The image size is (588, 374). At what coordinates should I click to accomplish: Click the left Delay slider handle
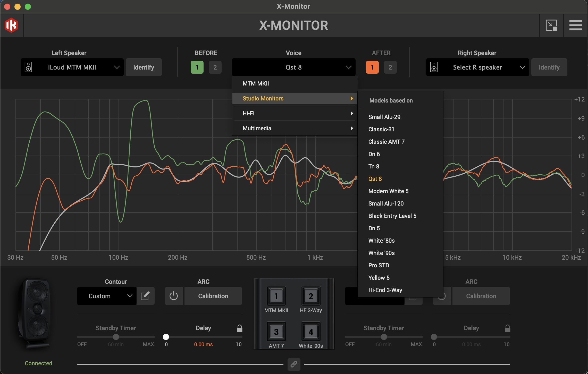[166, 337]
